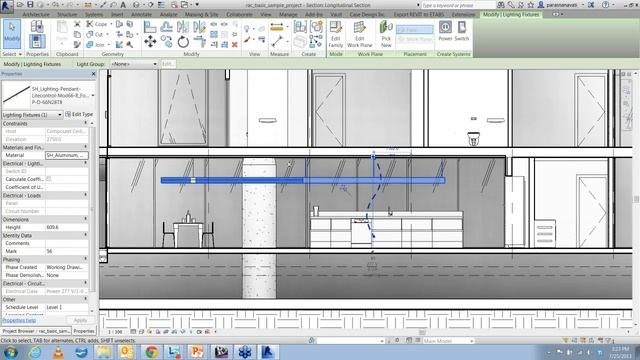The height and width of the screenshot is (360, 640).
Task: Open the Manage ribbon tab
Action: (288, 14)
